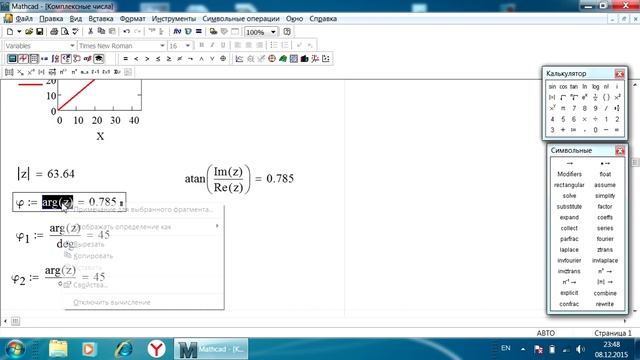Click the less-than-or-equal Boolean operator
Viewport: 640px width, 360px height.
coord(158,59)
